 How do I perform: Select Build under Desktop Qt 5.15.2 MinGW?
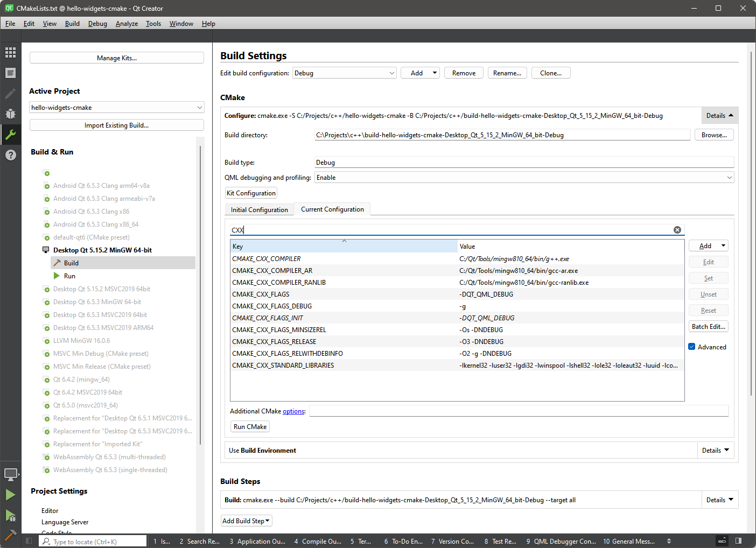[123, 263]
